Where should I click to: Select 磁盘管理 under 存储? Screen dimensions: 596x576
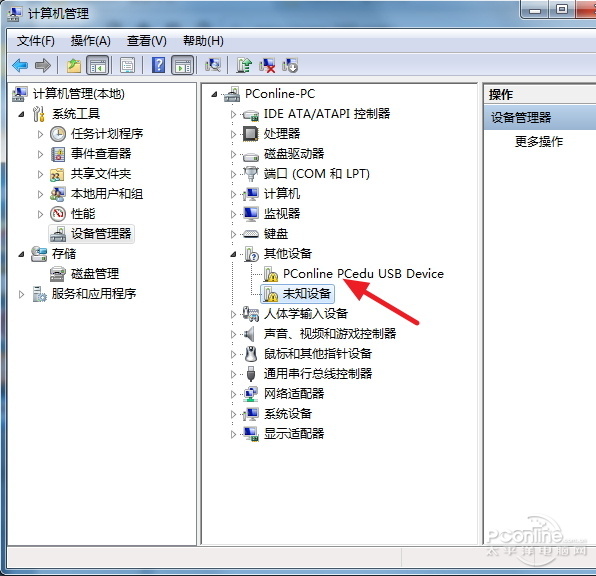[95, 274]
